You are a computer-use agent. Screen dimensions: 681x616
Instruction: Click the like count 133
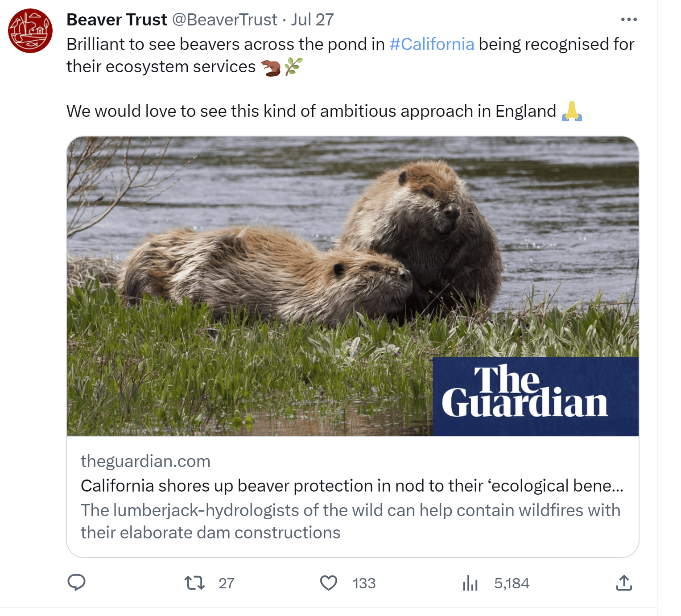(364, 583)
